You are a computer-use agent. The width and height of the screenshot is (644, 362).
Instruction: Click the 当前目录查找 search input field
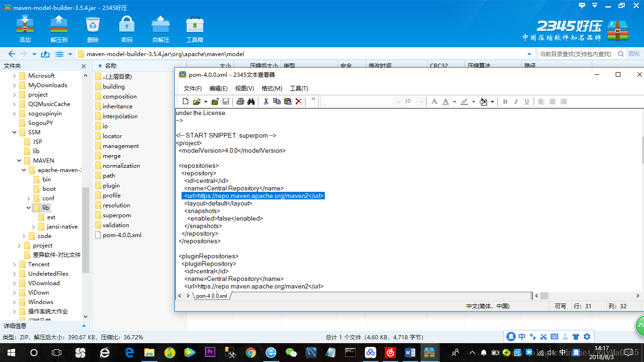(x=577, y=54)
